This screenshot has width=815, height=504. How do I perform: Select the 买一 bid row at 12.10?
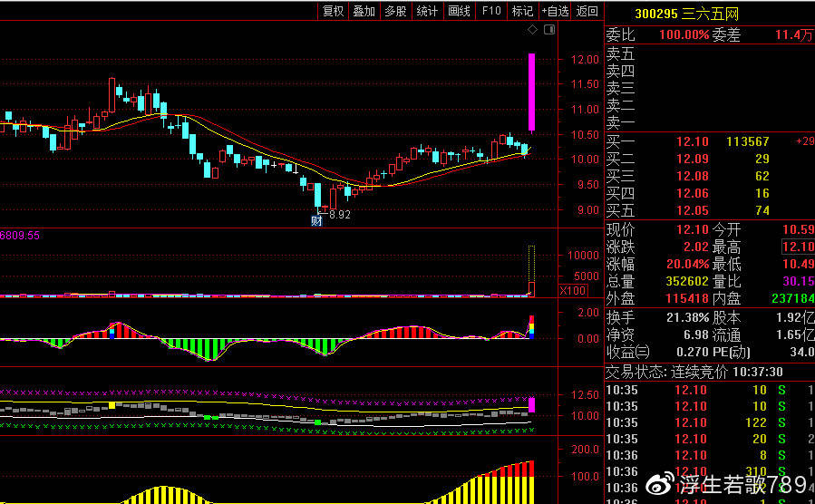(707, 142)
